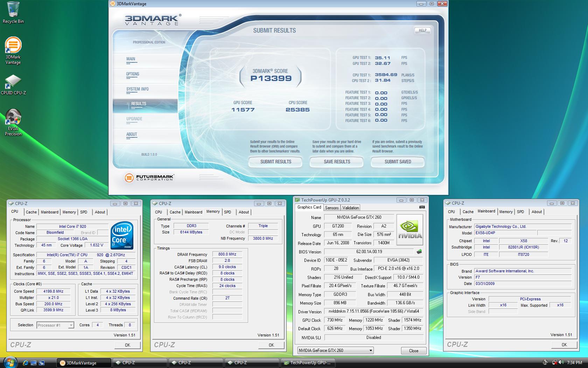This screenshot has width=588, height=368.
Task: Open About tab in Mainboard CPU-Z window
Action: pyautogui.click(x=537, y=212)
